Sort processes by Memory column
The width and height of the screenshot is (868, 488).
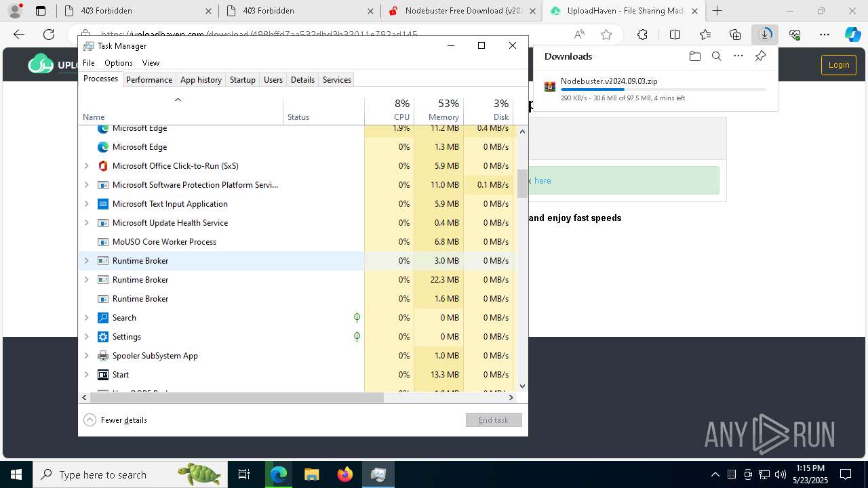[x=439, y=110]
